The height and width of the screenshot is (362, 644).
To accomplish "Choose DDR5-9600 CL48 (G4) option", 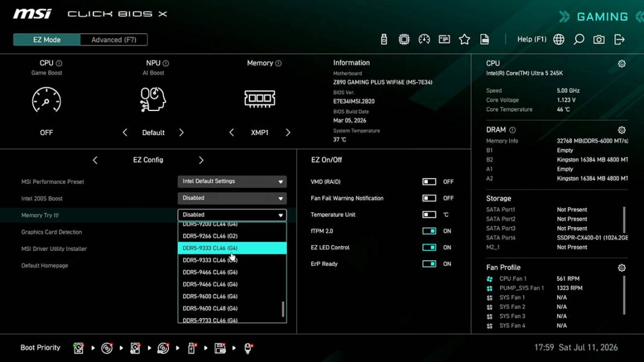I will 232,308.
